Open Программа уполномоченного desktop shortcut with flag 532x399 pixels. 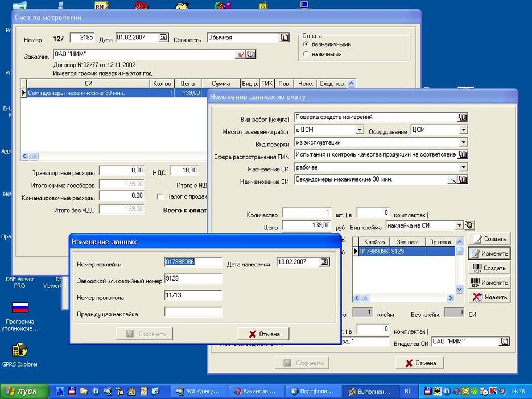click(x=20, y=315)
